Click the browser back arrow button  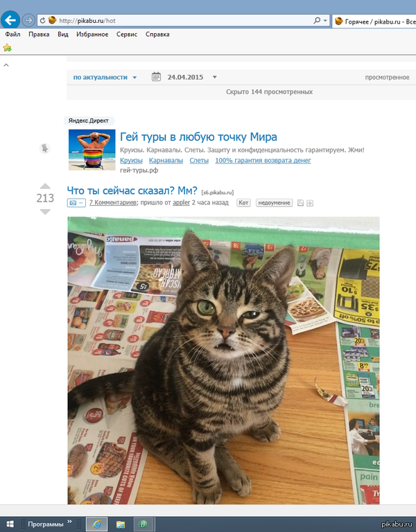pyautogui.click(x=10, y=20)
